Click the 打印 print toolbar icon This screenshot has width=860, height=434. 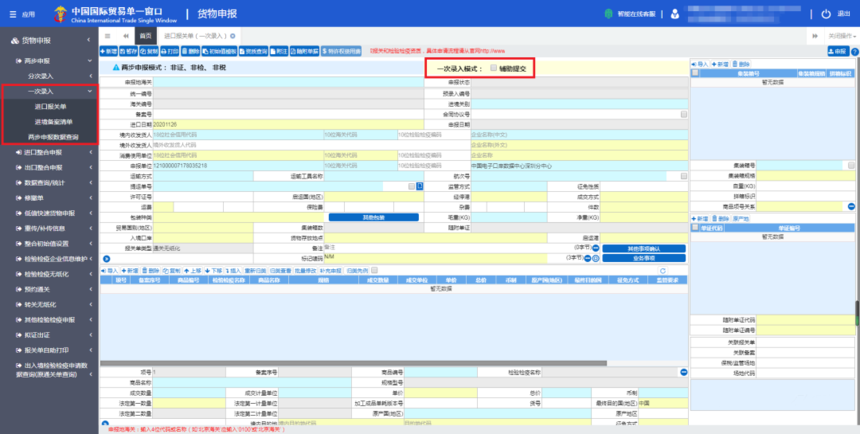point(169,51)
